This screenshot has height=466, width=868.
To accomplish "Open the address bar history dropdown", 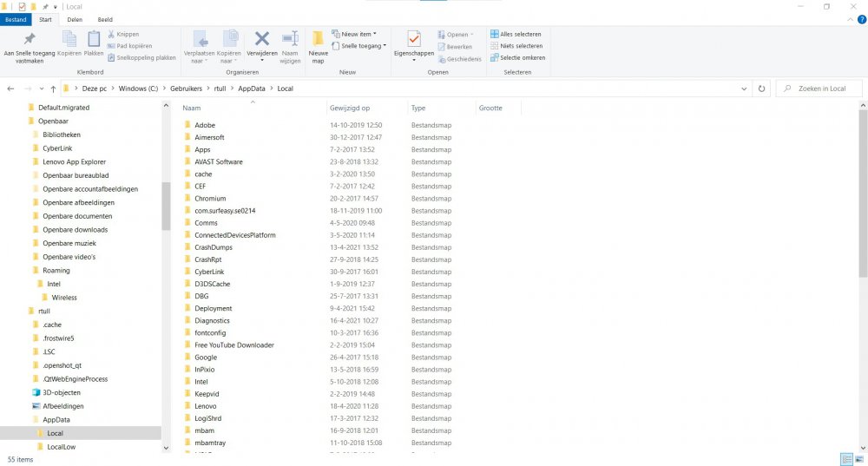I will tap(746, 89).
